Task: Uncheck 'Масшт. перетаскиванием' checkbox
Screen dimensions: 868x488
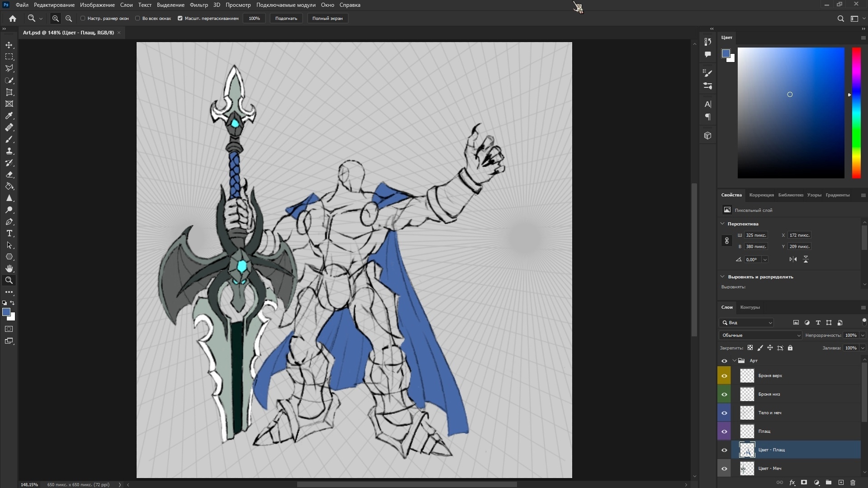Action: (180, 19)
